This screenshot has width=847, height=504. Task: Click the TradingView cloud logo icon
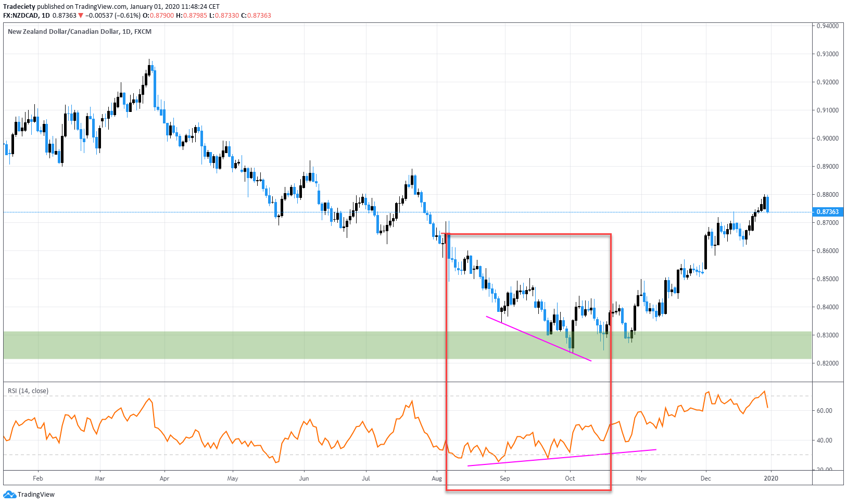click(9, 495)
